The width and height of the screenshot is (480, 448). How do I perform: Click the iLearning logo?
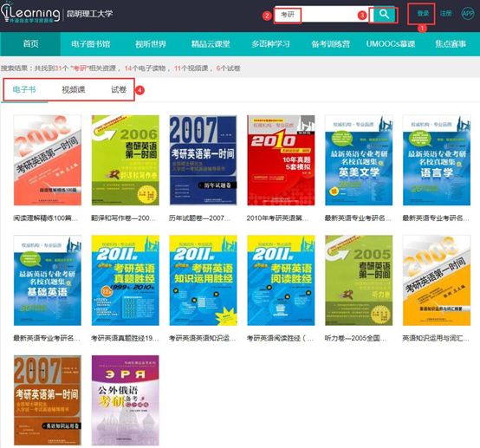tap(30, 13)
